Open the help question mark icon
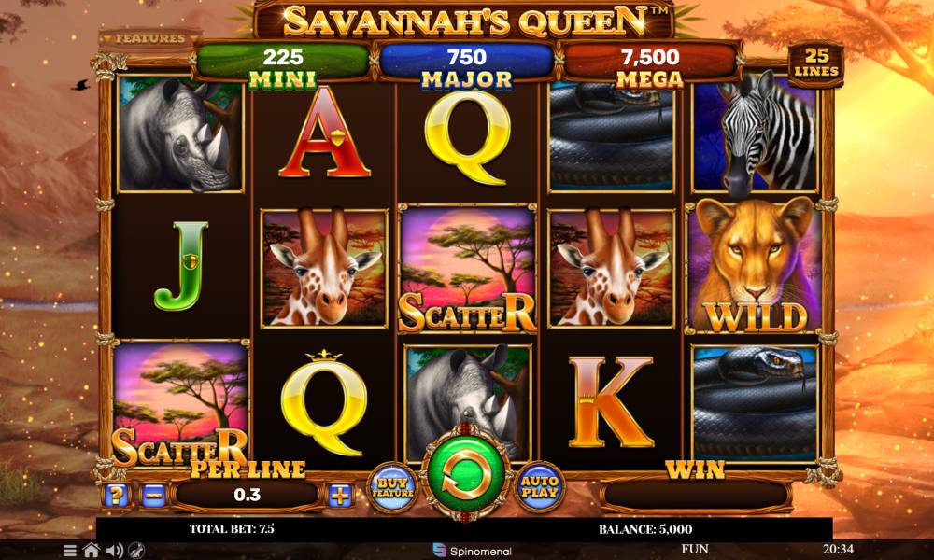 click(116, 495)
